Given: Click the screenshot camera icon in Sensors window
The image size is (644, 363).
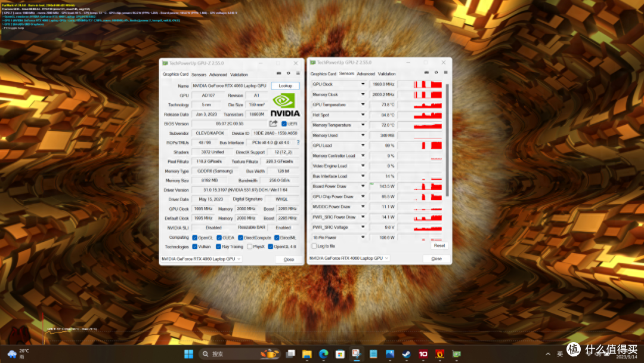Looking at the screenshot, I should (426, 72).
